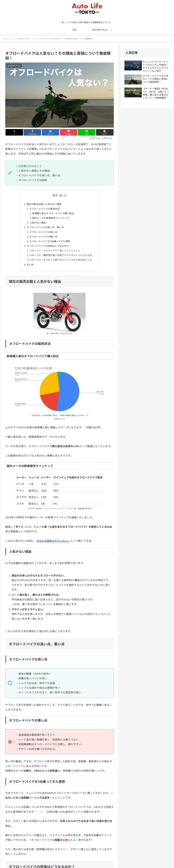The width and height of the screenshot is (174, 868).
Task: Jump to 国内メーカの新車販売ラインナップ in contents
Action: [51, 218]
